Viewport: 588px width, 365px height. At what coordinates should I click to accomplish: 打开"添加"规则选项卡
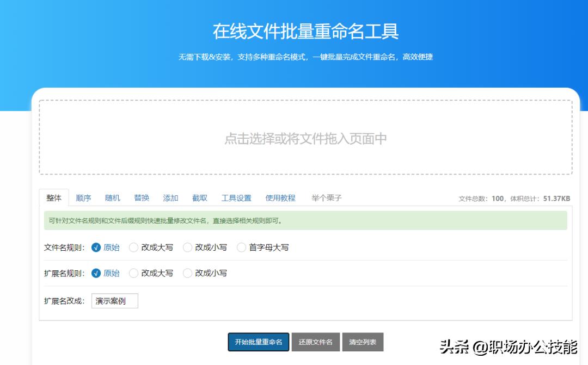tap(170, 197)
